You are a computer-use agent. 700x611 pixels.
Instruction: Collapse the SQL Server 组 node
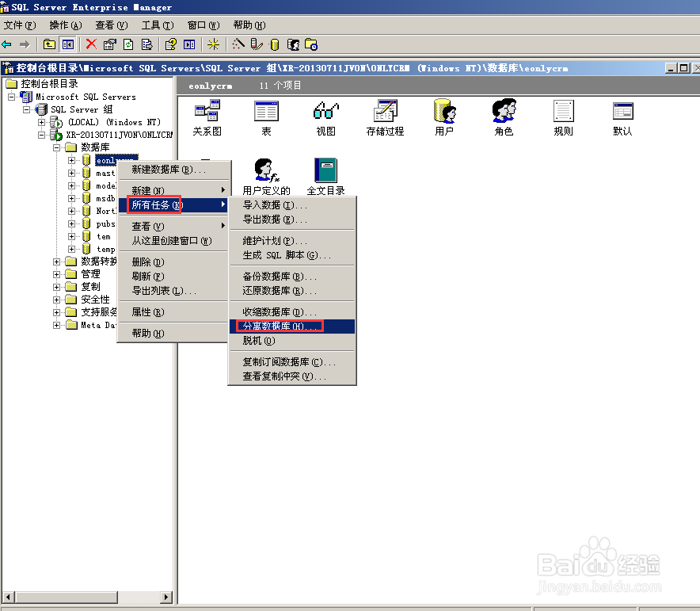(27, 109)
